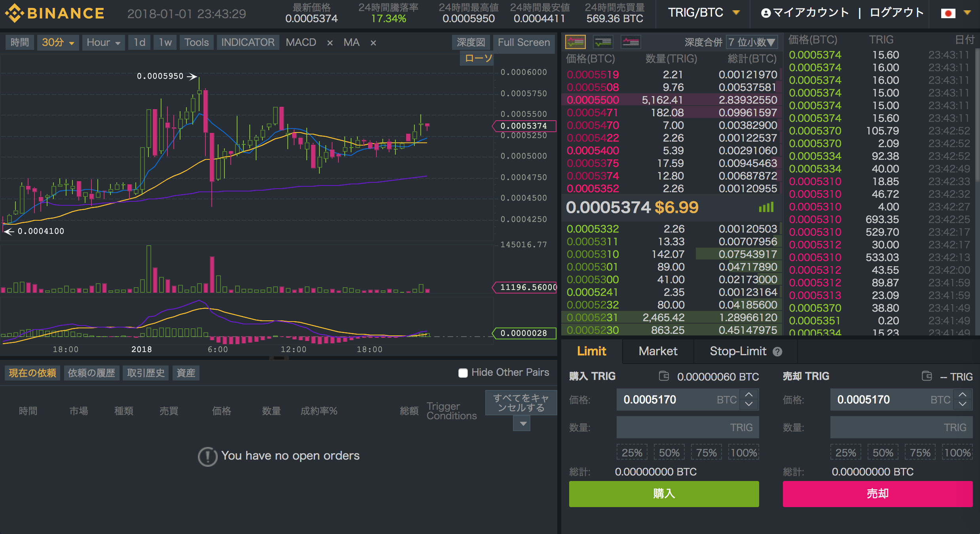980x534 pixels.
Task: Click the ローソ candlestick tab
Action: click(477, 58)
